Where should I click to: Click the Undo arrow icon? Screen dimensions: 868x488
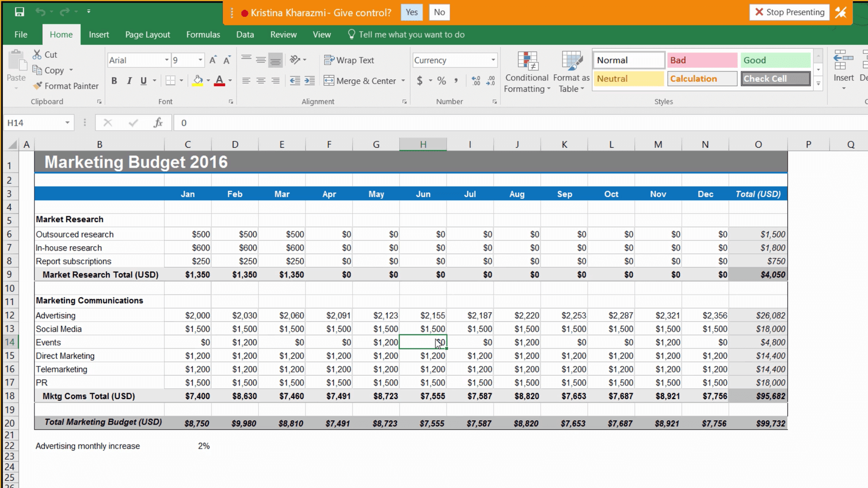click(x=40, y=12)
